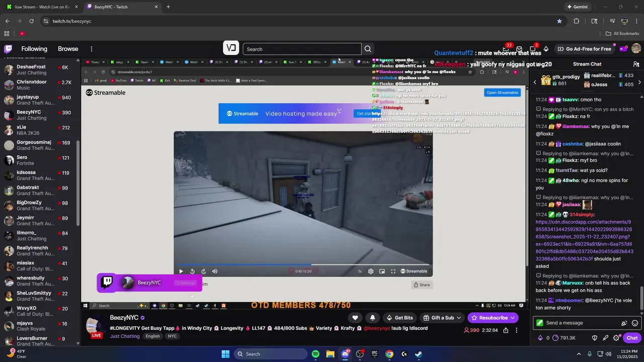
Task: Open Twitch notifications inbox with 32 badge
Action: 507,49
